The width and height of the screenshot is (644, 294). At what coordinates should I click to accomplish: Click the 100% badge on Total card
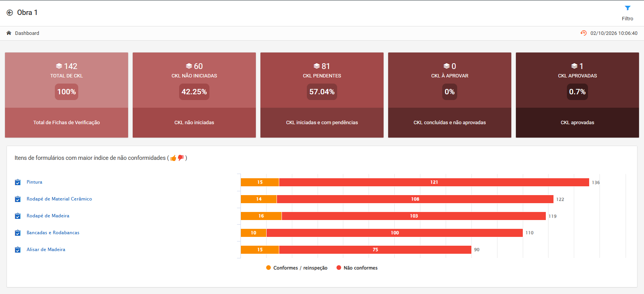[66, 92]
